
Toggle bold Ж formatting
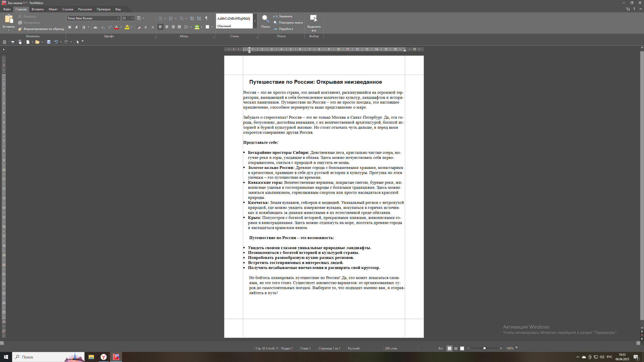click(70, 27)
